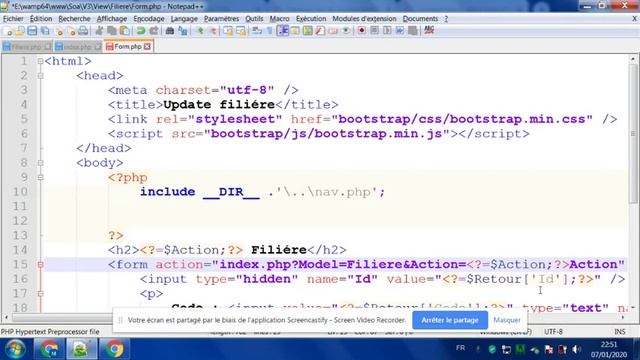The height and width of the screenshot is (360, 640).
Task: Close all documents using the Close All icon
Action: coord(71,31)
